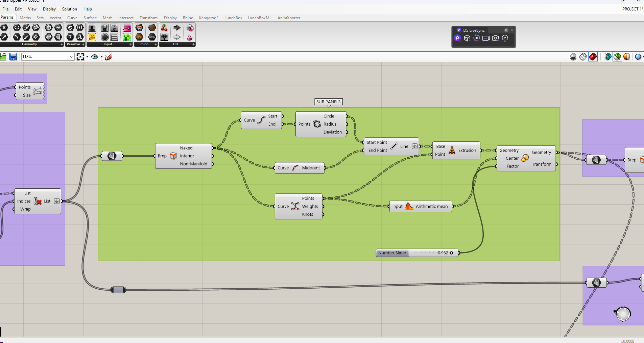Click the Number Slider 0.932 handle
The height and width of the screenshot is (343, 644).
(451, 253)
